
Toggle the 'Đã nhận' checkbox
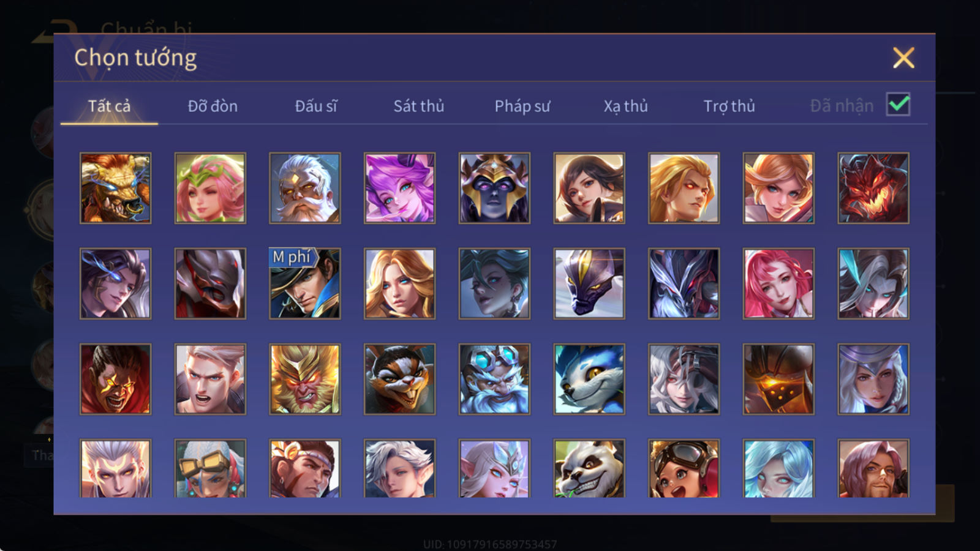point(898,105)
